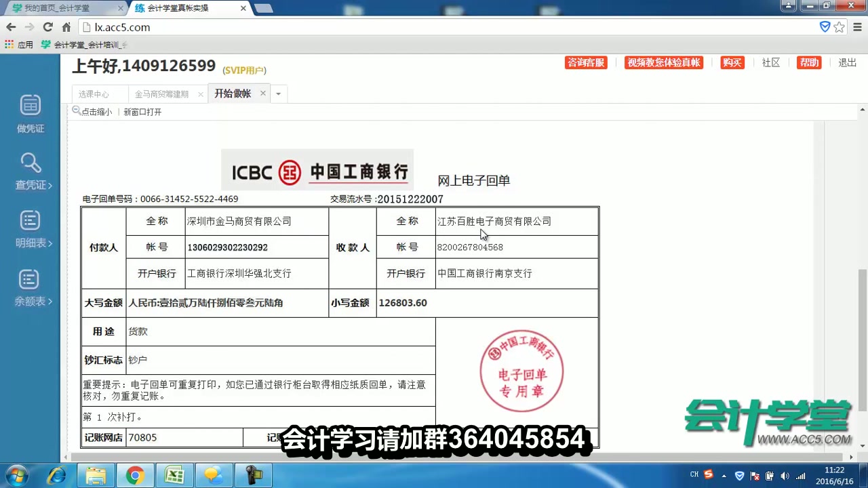Mute system volume from the tray
The image size is (868, 488).
coord(785,474)
